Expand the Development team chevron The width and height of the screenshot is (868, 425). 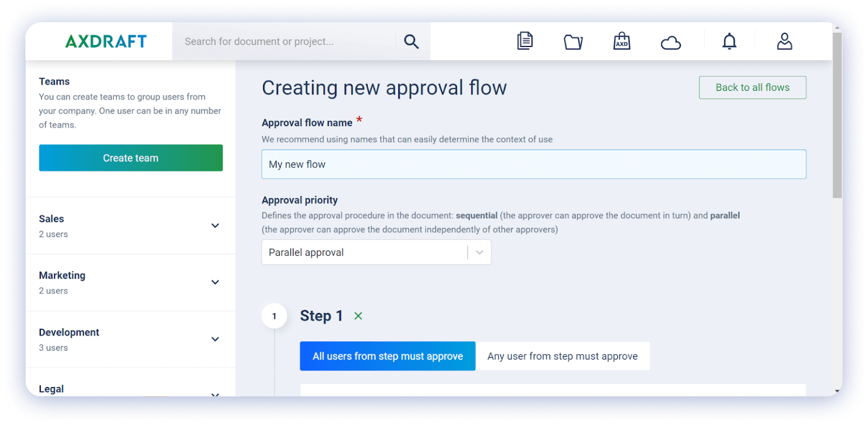click(x=215, y=339)
